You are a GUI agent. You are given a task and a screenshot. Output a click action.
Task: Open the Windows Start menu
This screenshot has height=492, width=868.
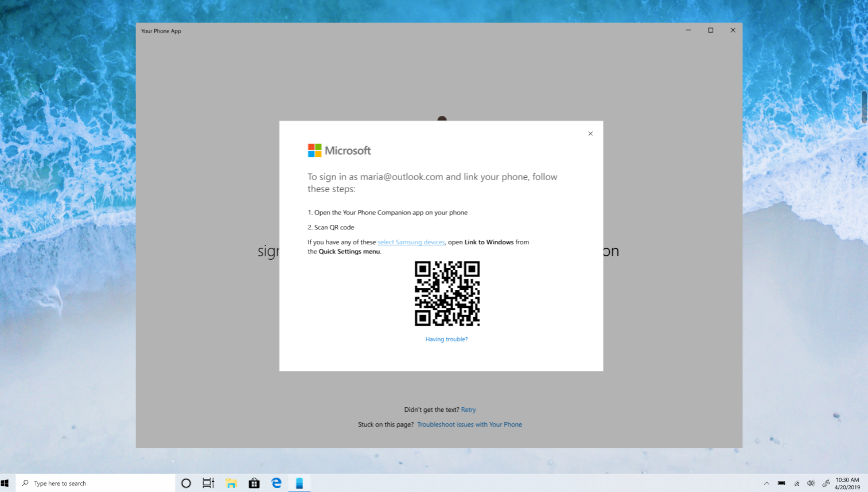pyautogui.click(x=6, y=483)
